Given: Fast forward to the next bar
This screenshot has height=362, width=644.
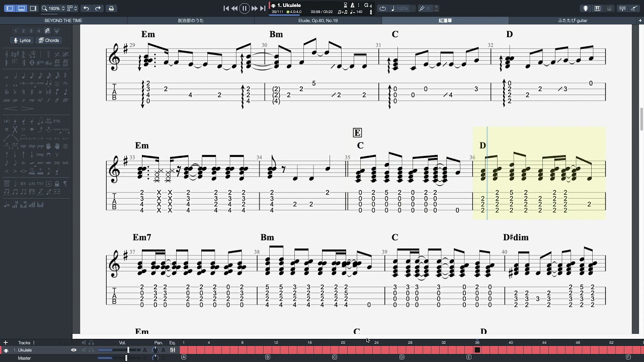Looking at the screenshot, I should [255, 9].
